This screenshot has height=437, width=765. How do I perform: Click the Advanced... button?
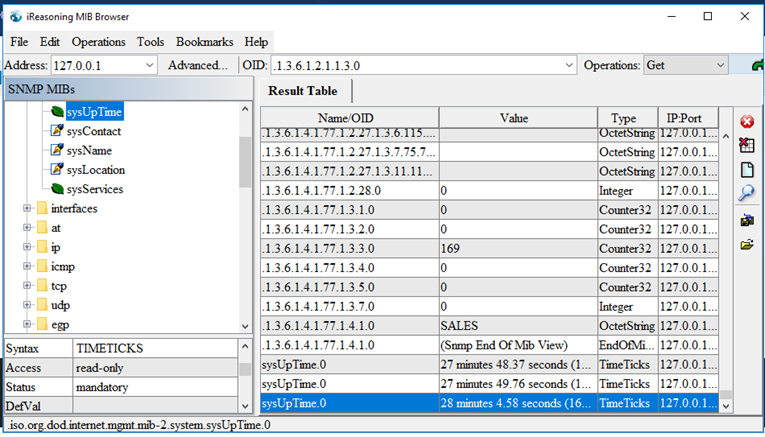[x=198, y=65]
